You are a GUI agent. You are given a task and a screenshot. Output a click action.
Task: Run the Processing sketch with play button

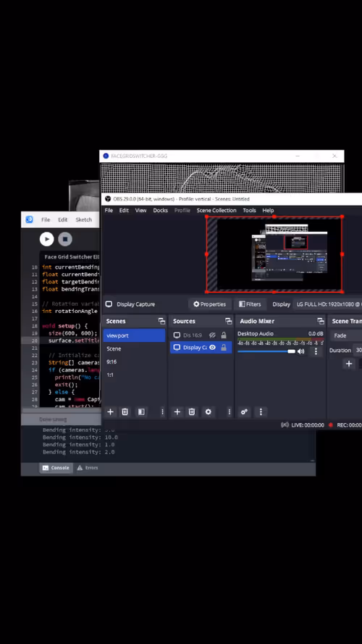[x=47, y=239]
